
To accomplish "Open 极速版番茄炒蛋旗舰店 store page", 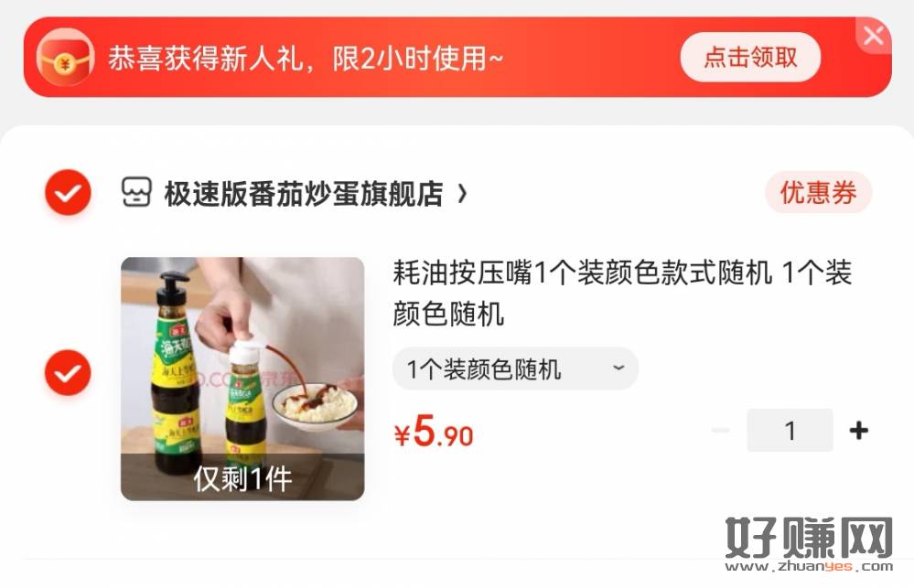I will tap(304, 194).
